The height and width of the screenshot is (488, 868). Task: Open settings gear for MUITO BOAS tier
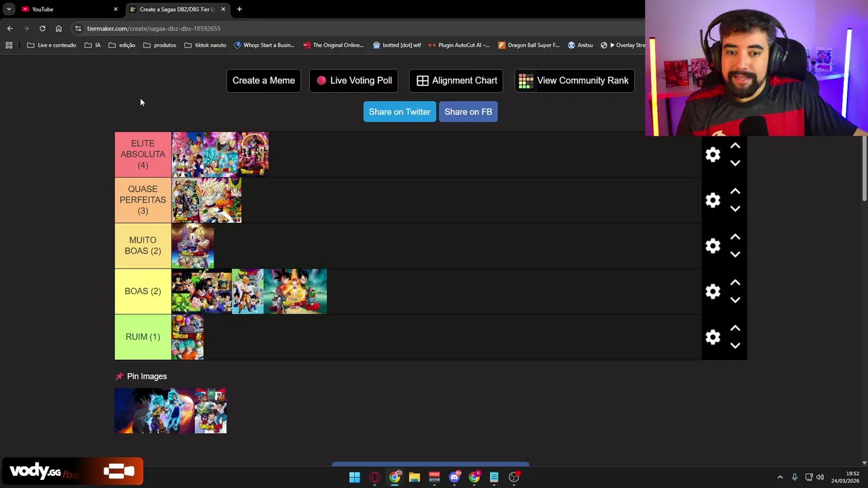coord(713,245)
